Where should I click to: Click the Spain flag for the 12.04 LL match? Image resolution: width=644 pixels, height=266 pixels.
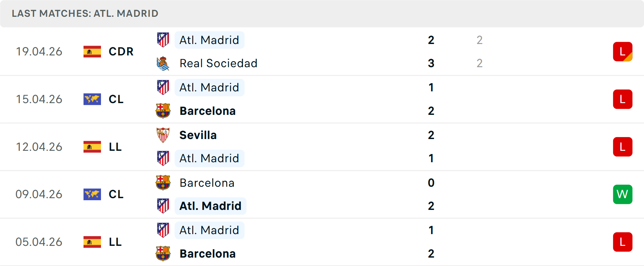[x=92, y=147]
